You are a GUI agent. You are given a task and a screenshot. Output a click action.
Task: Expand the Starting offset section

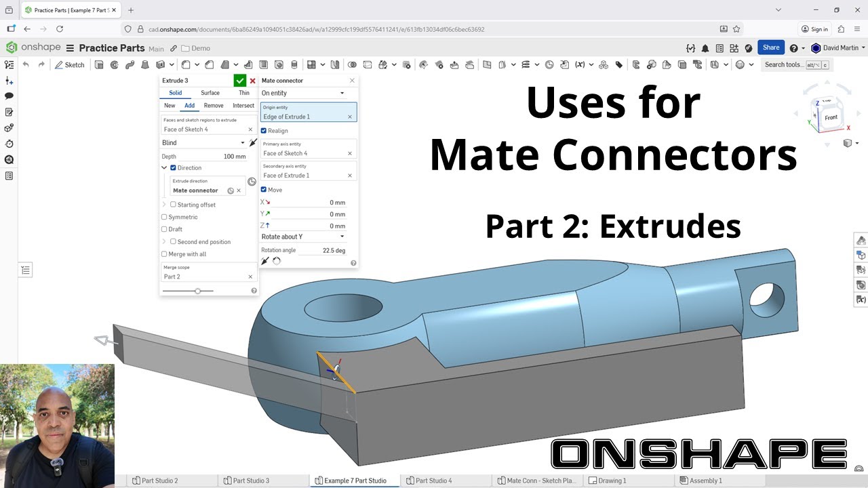[x=164, y=205]
